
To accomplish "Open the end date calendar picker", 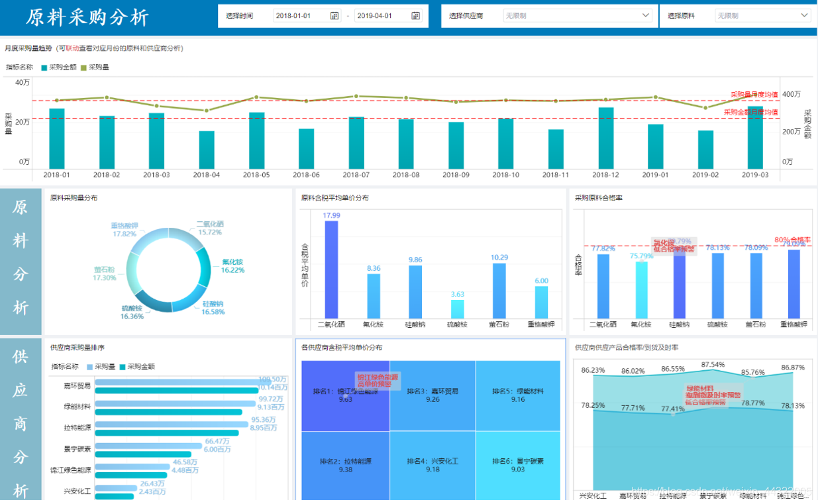I will coord(415,16).
